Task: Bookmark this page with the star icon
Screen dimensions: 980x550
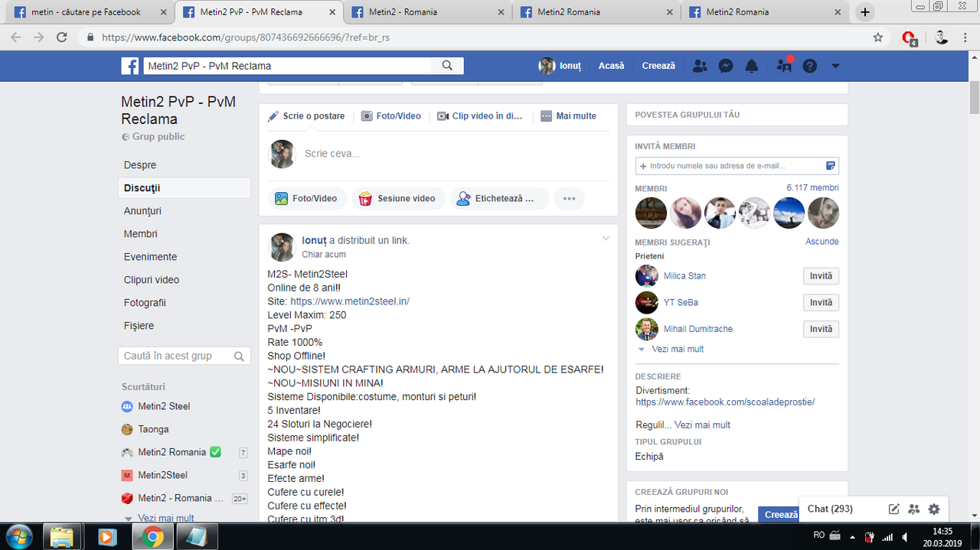Action: tap(878, 37)
